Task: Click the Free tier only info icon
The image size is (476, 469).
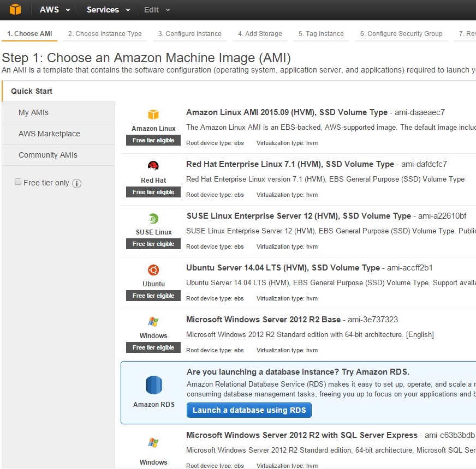Action: pos(77,184)
